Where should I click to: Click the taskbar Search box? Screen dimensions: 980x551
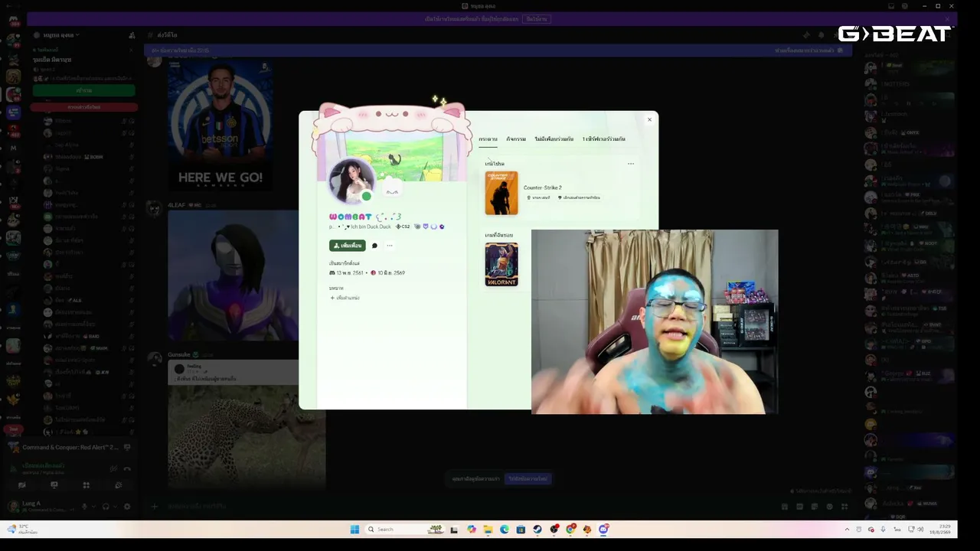pos(404,530)
